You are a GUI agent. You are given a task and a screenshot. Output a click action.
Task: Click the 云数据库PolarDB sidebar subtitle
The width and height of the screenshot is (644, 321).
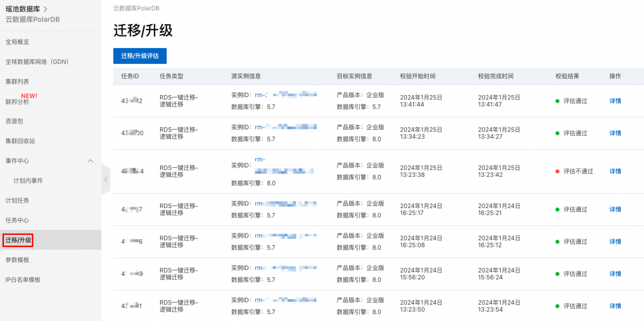click(x=33, y=20)
